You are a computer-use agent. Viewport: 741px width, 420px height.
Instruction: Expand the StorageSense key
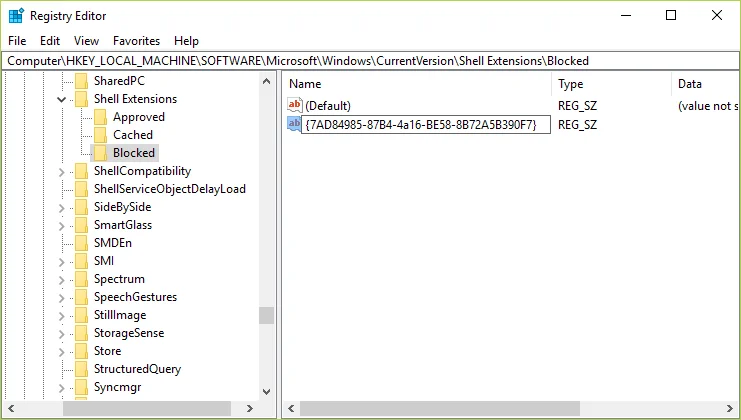point(61,334)
